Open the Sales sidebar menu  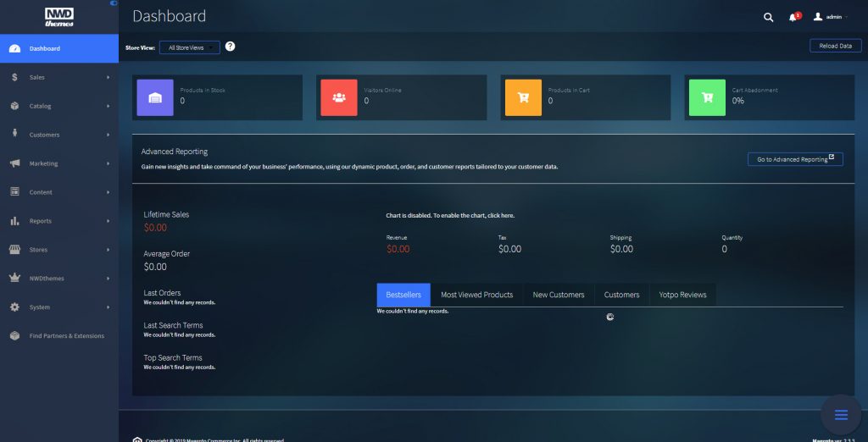59,77
